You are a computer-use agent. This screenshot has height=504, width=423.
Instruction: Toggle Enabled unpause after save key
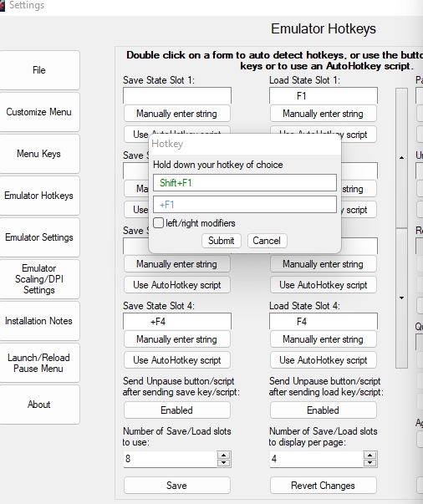pyautogui.click(x=176, y=410)
